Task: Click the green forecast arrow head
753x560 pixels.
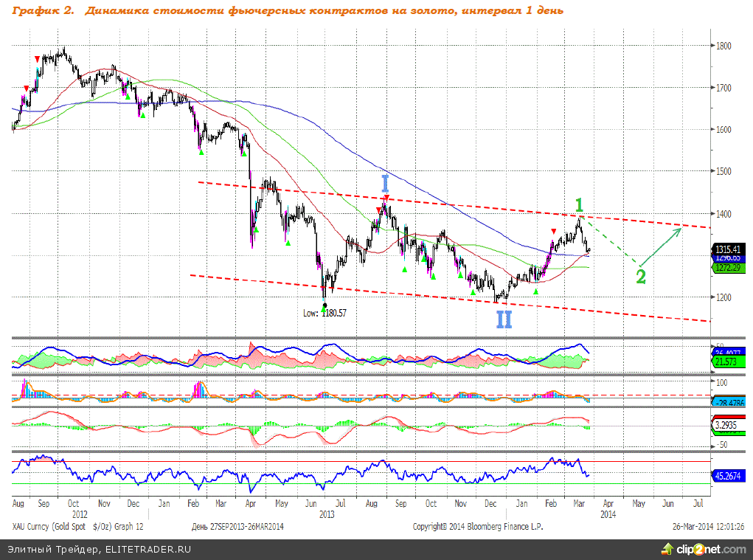Action: pyautogui.click(x=677, y=232)
